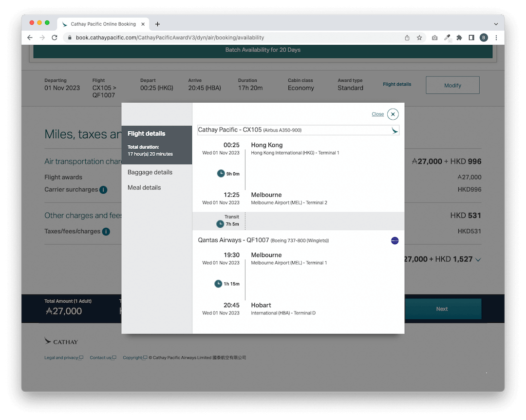Click the 00:25 departure time
This screenshot has width=526, height=420.
(x=231, y=145)
